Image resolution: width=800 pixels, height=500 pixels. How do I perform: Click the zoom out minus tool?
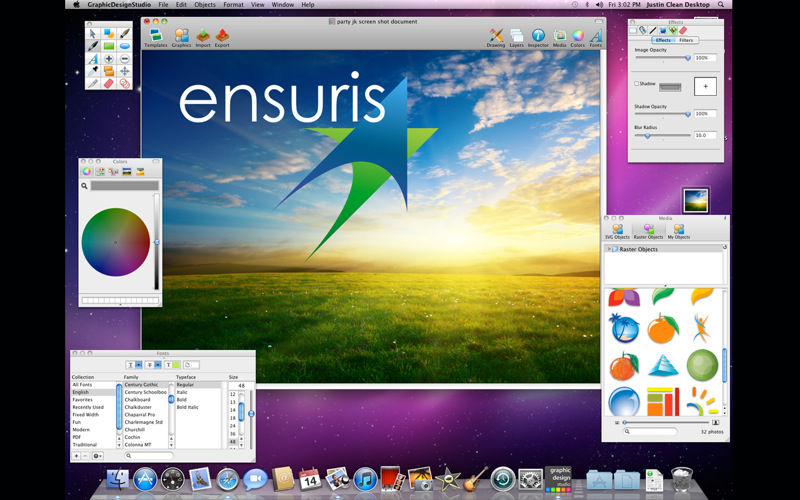124,59
